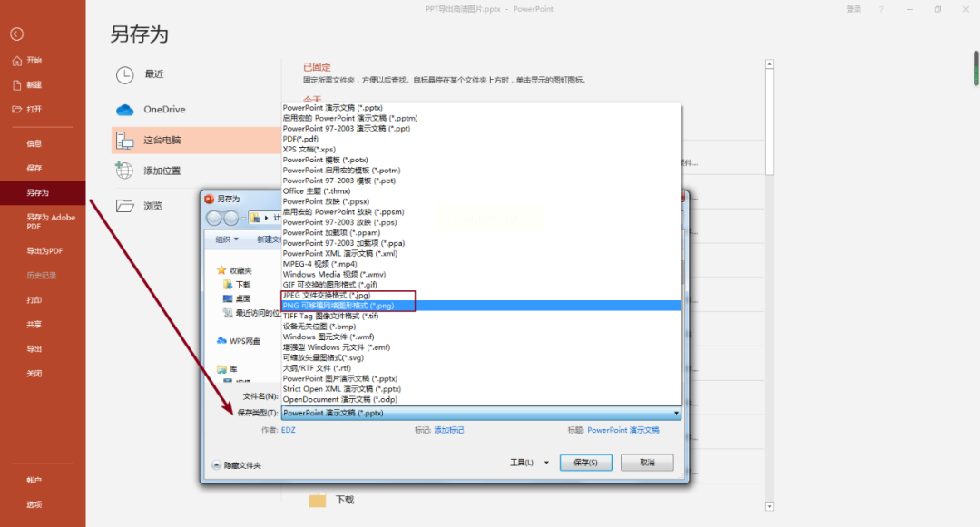This screenshot has height=527, width=980.
Task: Choose Windows Media 视频 (*.wmv) format
Action: tap(481, 275)
